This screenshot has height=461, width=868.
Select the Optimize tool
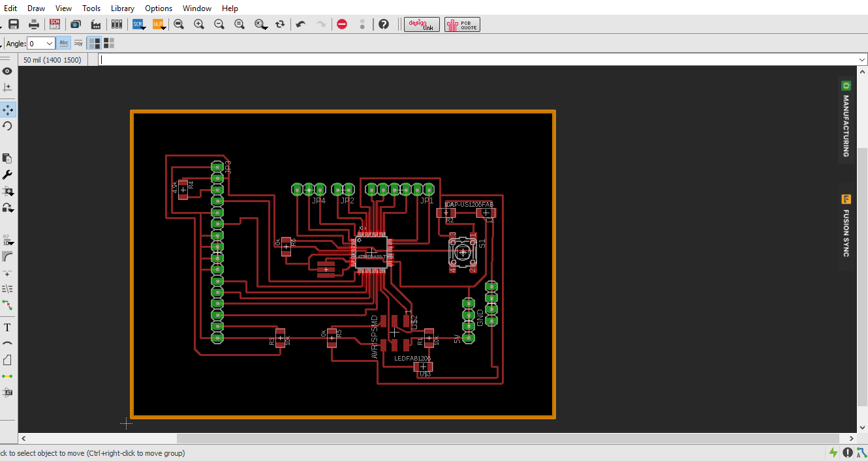(x=8, y=289)
